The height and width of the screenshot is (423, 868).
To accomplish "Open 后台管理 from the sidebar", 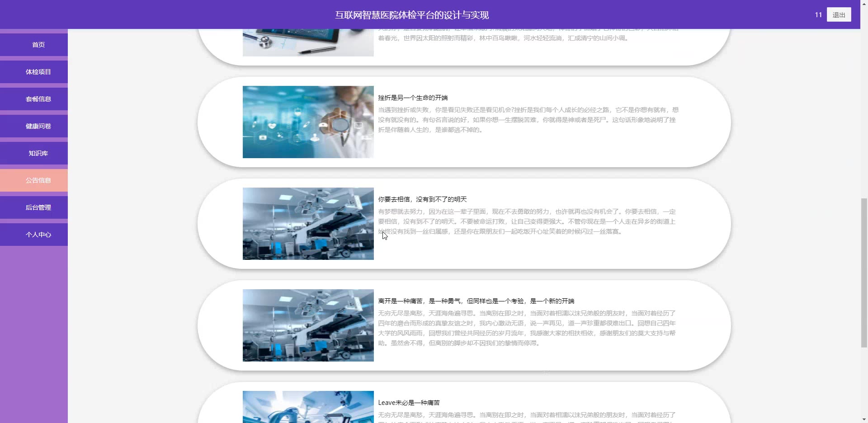I will 34,207.
